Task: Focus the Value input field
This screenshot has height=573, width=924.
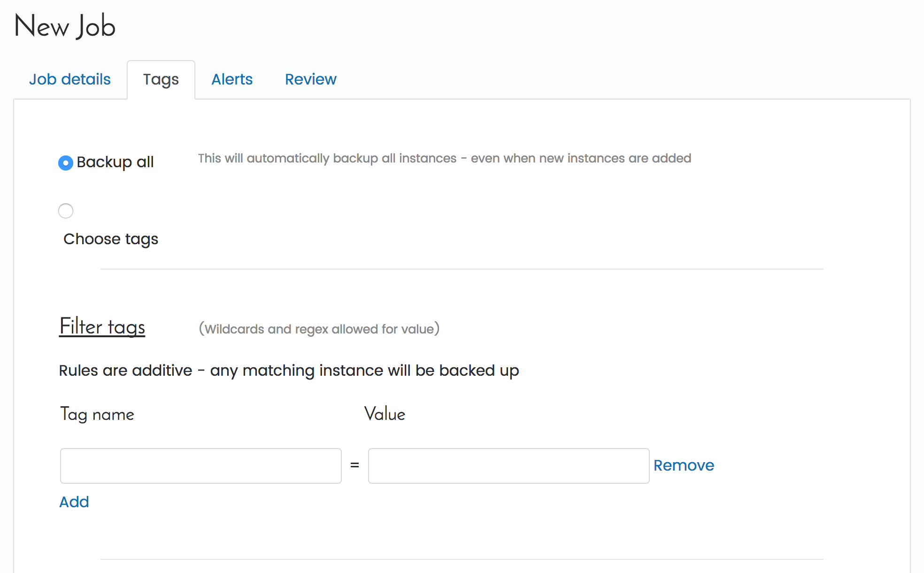Action: [x=508, y=466]
